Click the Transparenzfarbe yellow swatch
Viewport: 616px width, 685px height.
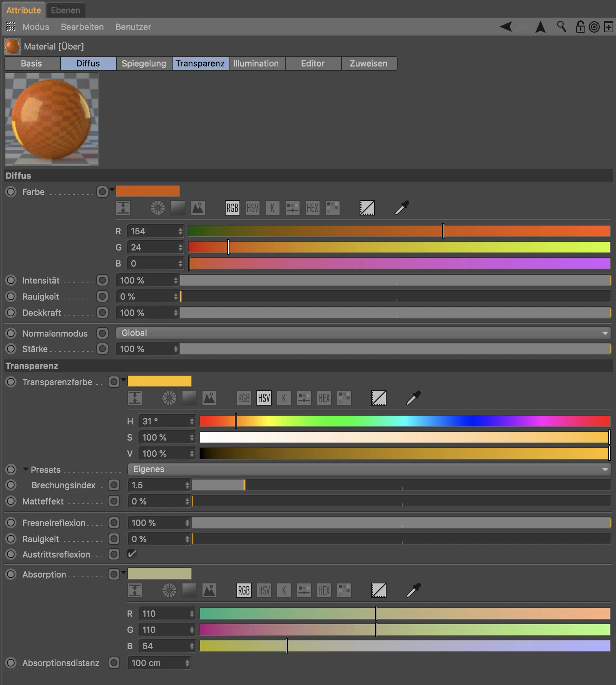click(159, 381)
